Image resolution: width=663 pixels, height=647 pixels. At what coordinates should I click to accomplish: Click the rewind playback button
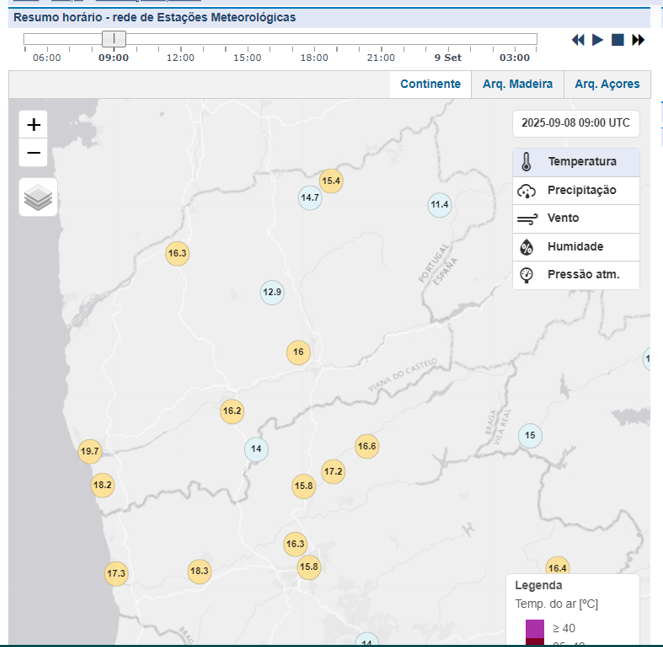click(x=578, y=40)
